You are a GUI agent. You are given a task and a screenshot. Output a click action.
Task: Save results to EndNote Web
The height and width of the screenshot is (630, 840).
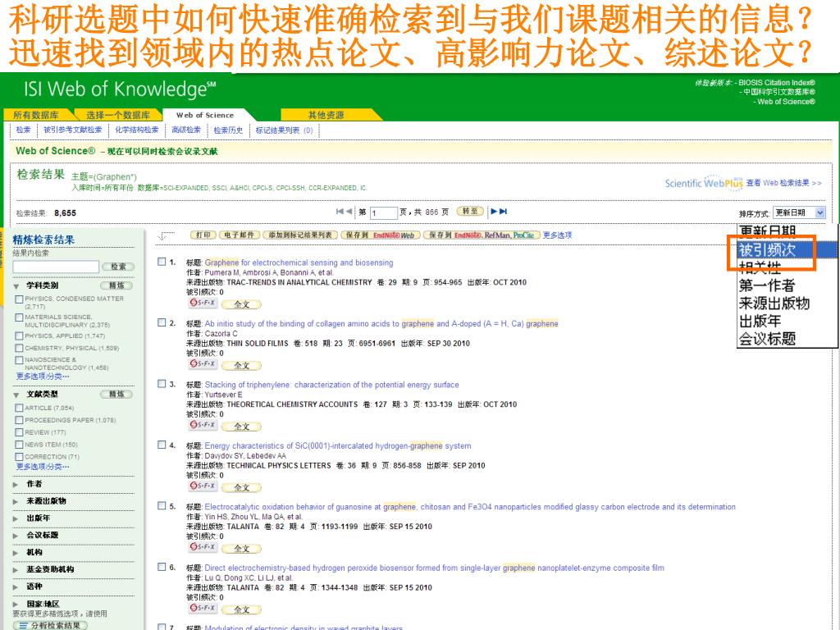tap(381, 235)
